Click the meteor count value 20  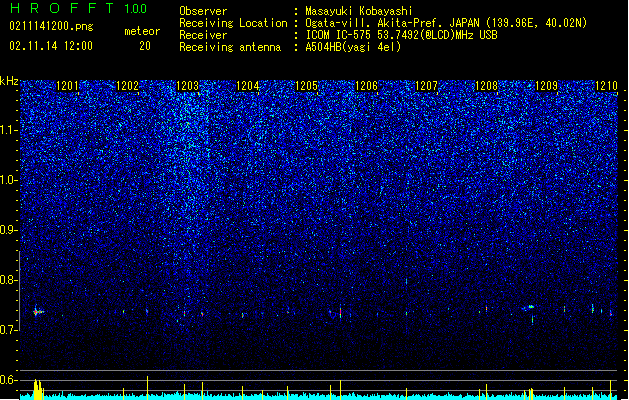click(145, 46)
